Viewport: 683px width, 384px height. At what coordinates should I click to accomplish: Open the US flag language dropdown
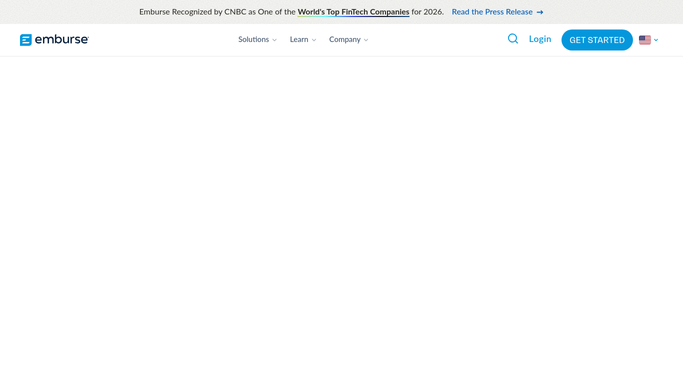[648, 40]
